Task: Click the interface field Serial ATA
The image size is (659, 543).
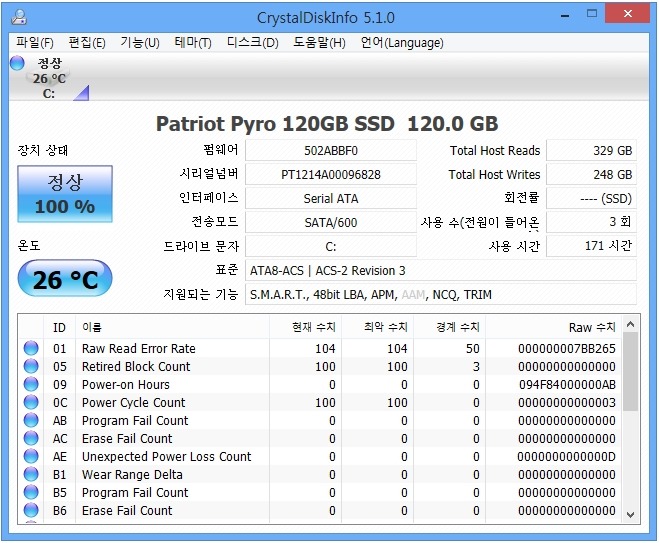Action: click(331, 198)
